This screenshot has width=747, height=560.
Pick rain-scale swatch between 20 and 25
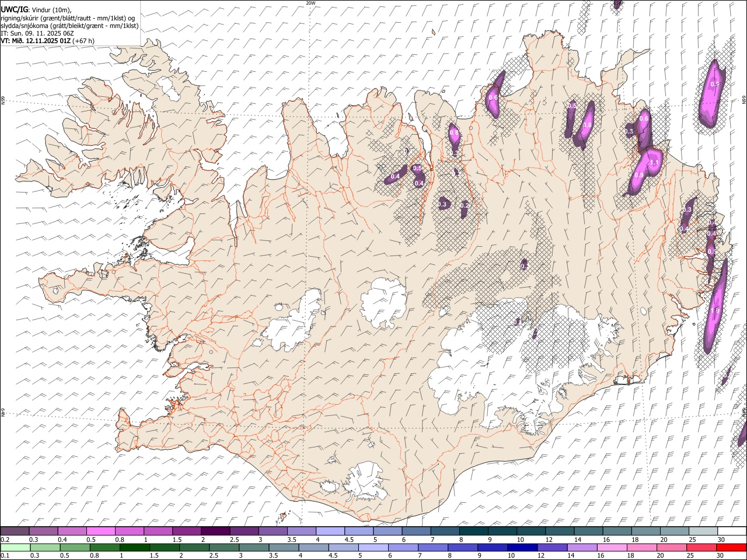pyautogui.click(x=671, y=547)
